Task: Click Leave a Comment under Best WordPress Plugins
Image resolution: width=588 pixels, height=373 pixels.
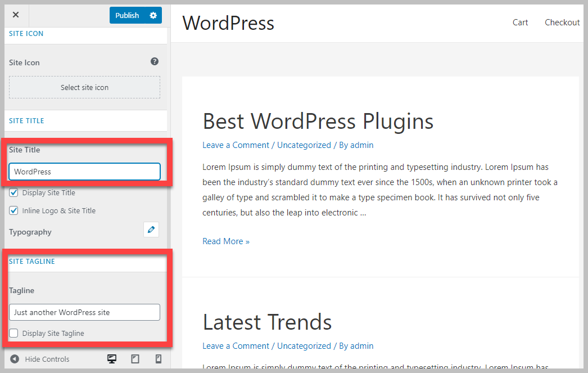Action: (236, 145)
